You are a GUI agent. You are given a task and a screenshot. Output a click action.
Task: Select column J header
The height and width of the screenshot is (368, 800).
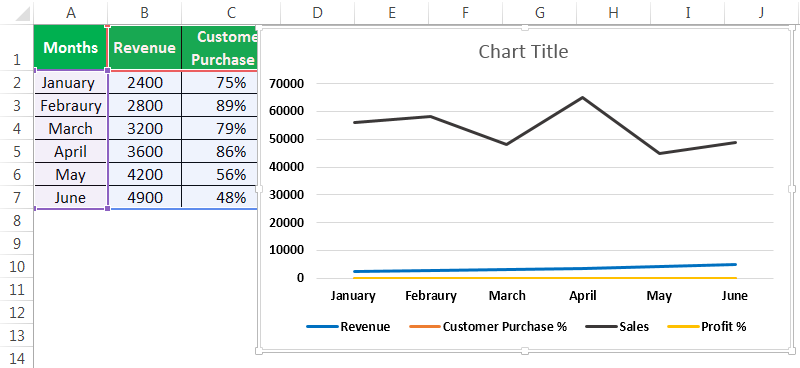click(762, 12)
